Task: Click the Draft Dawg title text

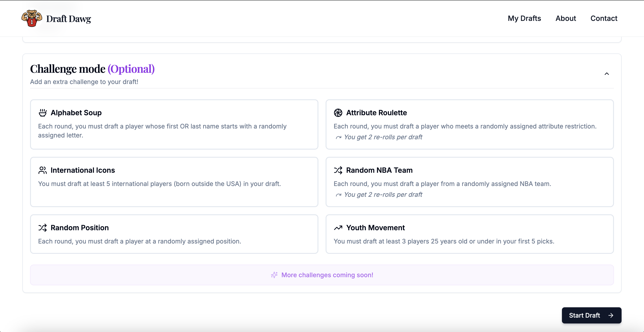Action: click(x=68, y=19)
